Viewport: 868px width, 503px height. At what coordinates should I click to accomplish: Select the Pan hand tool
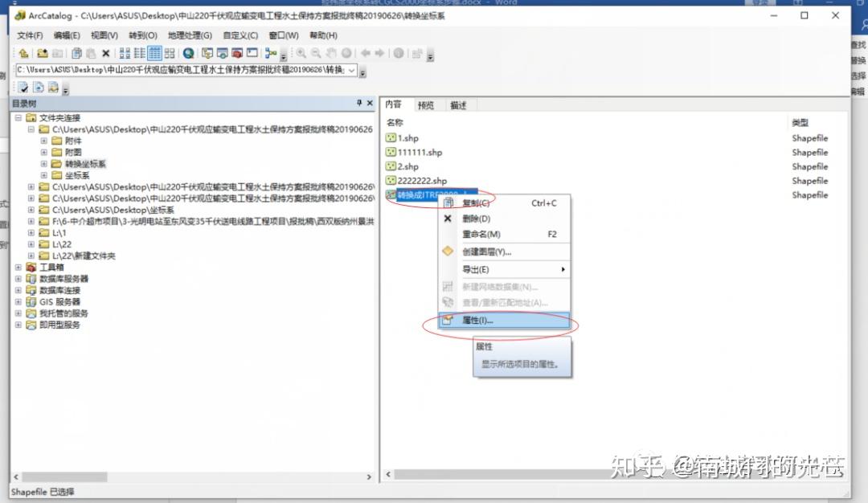coord(331,53)
